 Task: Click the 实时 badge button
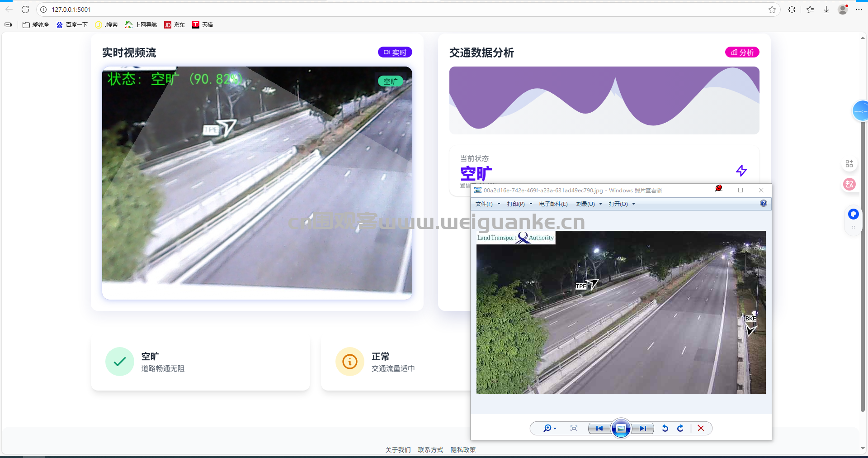(395, 52)
